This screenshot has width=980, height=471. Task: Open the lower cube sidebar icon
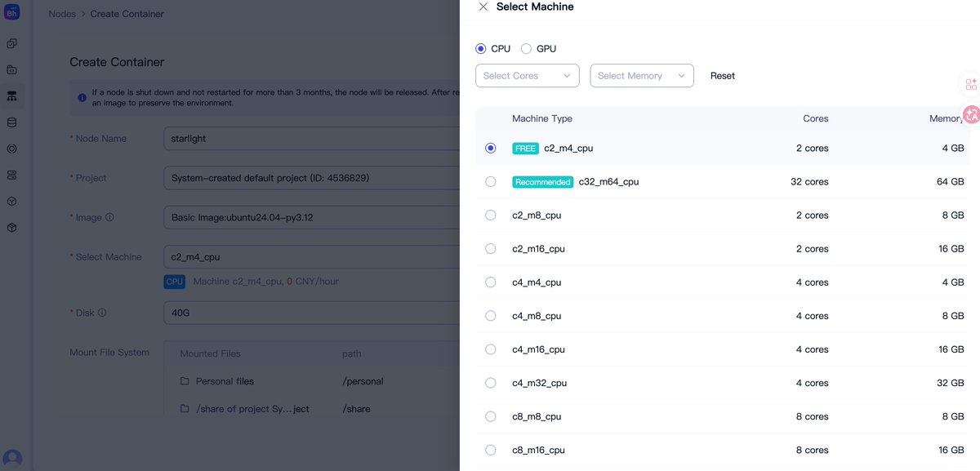(x=11, y=228)
